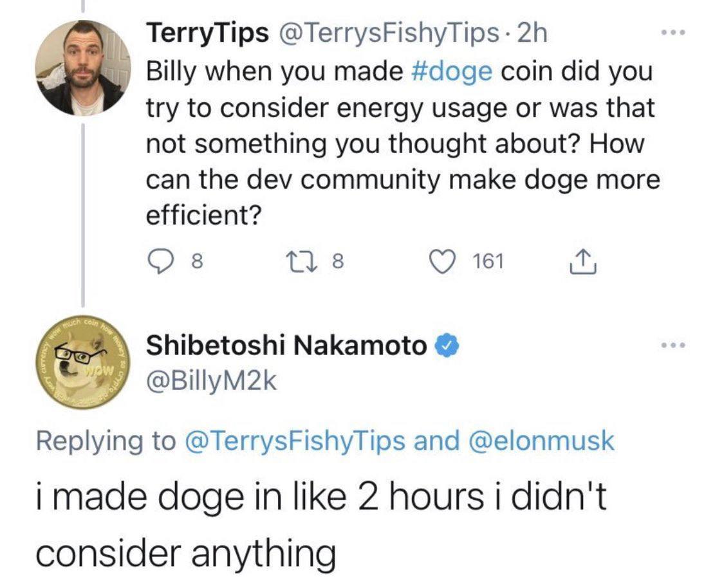Click the blue verified badge
The height and width of the screenshot is (588, 724).
tap(447, 347)
